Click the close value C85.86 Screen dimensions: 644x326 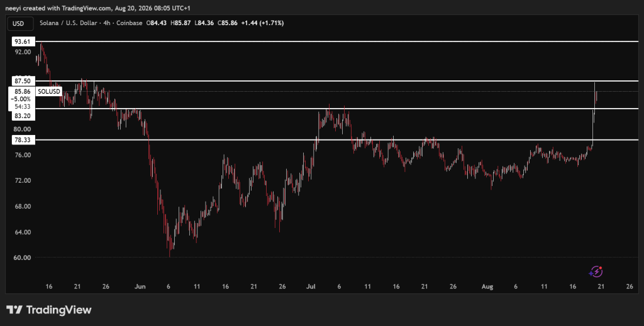click(227, 23)
